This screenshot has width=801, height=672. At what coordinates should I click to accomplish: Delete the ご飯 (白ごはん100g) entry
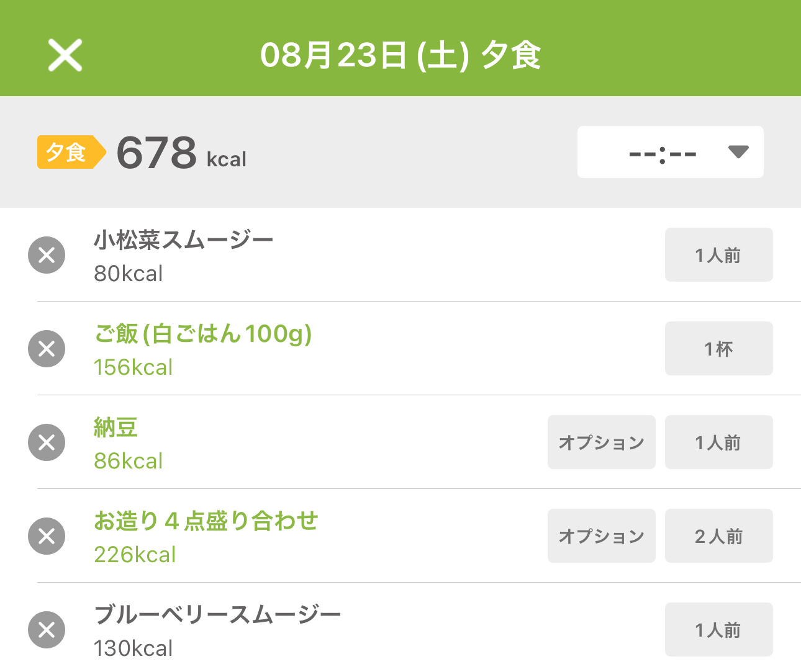[x=47, y=349]
